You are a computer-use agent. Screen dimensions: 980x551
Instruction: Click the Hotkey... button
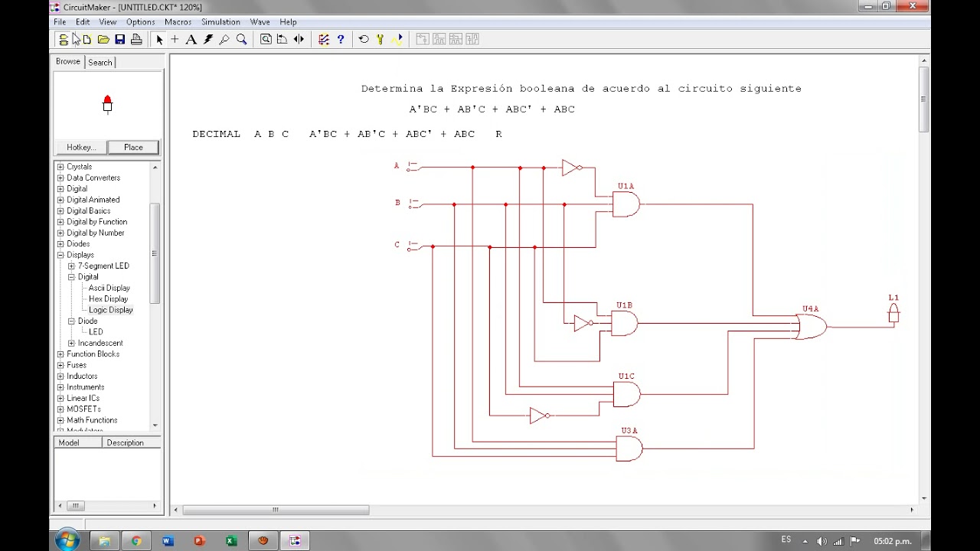81,147
